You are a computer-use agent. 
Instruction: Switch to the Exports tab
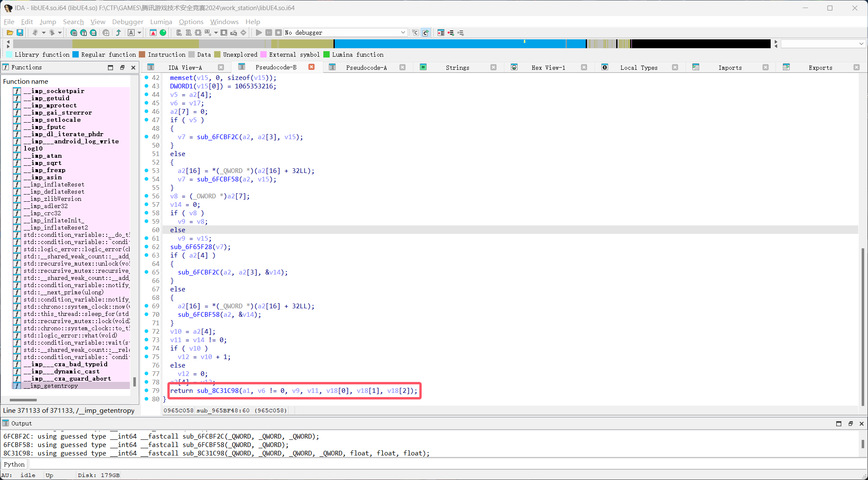pyautogui.click(x=821, y=67)
